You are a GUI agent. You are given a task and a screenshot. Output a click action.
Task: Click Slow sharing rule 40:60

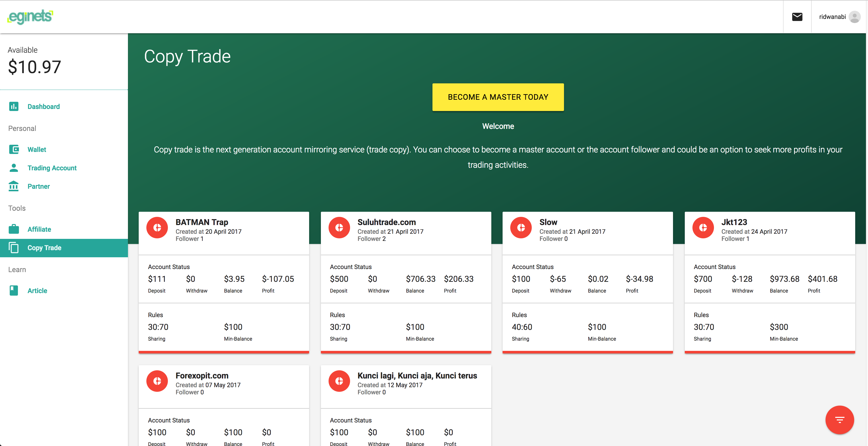point(522,327)
